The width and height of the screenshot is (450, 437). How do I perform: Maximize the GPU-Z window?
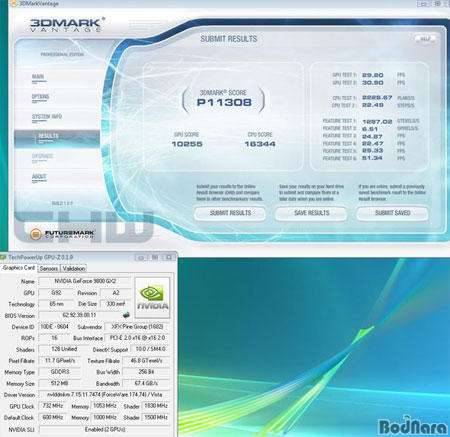point(155,257)
